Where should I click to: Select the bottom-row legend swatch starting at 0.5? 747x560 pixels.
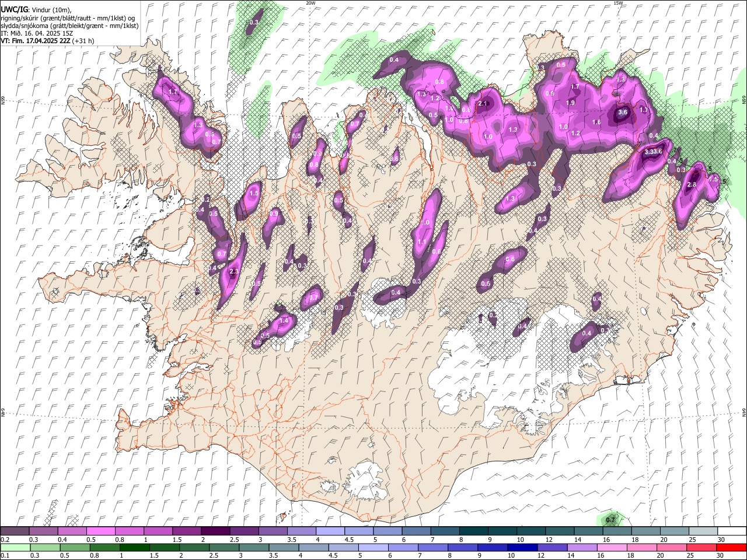(x=75, y=547)
